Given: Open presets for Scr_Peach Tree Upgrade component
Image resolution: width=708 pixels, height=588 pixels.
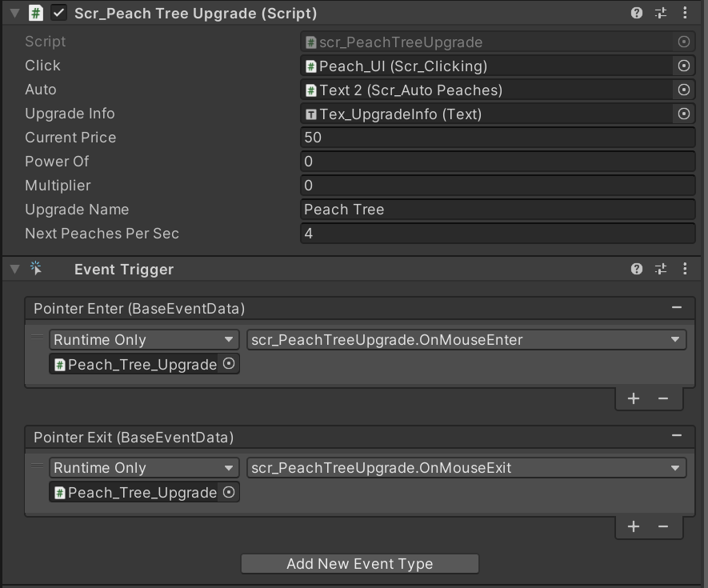Looking at the screenshot, I should pos(661,13).
